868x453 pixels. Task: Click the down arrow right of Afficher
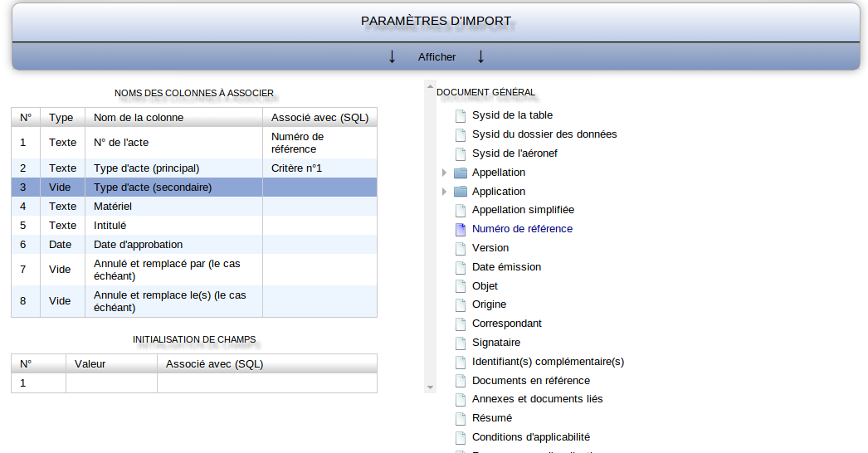click(x=480, y=56)
